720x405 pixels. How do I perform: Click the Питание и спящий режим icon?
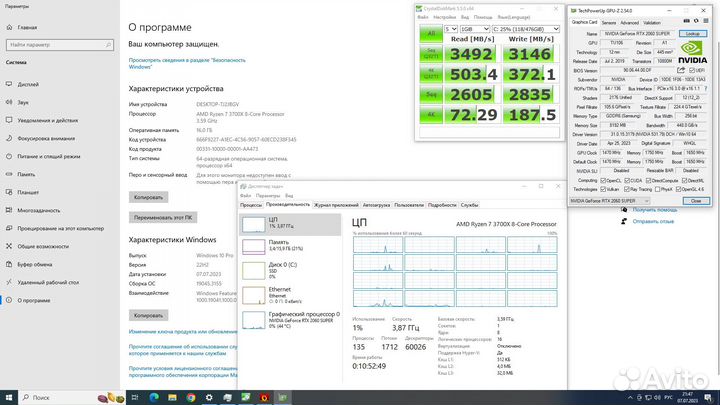pos(9,156)
